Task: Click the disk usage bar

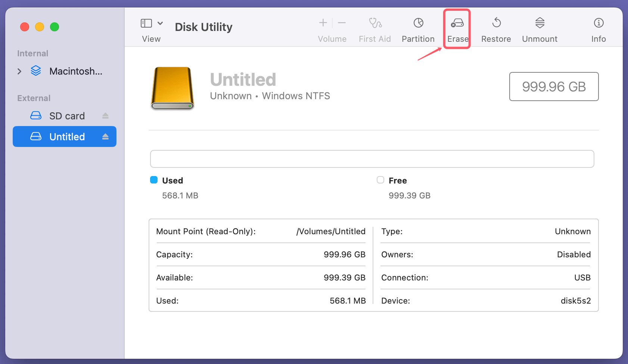Action: (372, 159)
